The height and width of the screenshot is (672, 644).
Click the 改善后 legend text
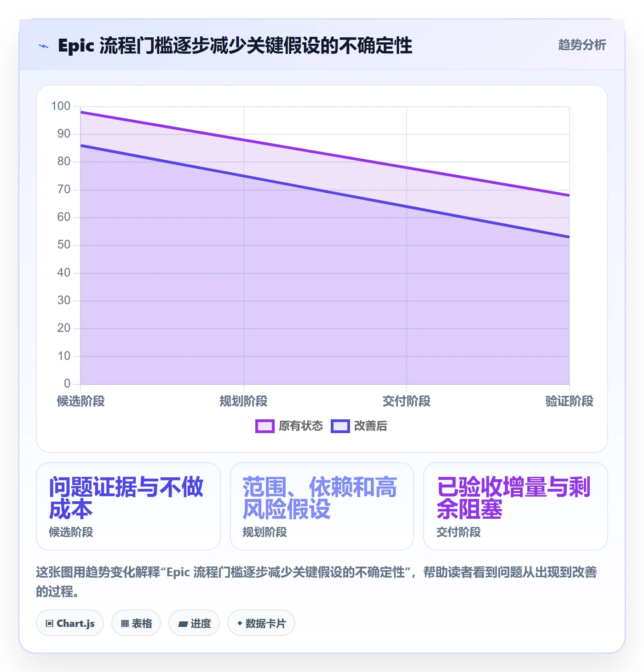click(370, 426)
